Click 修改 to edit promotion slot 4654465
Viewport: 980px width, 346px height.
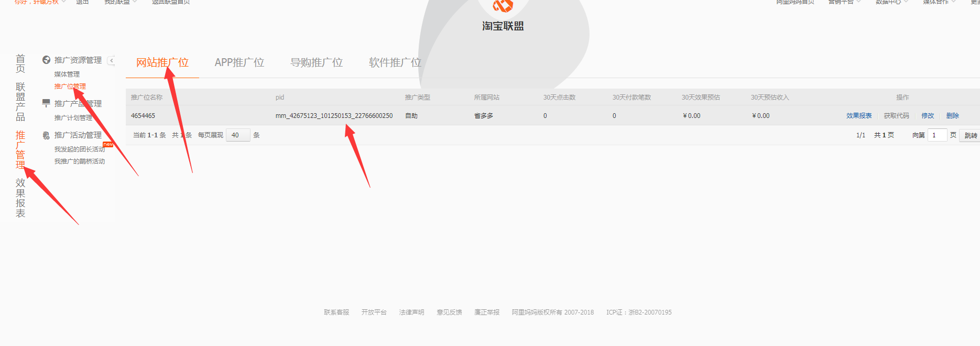928,116
